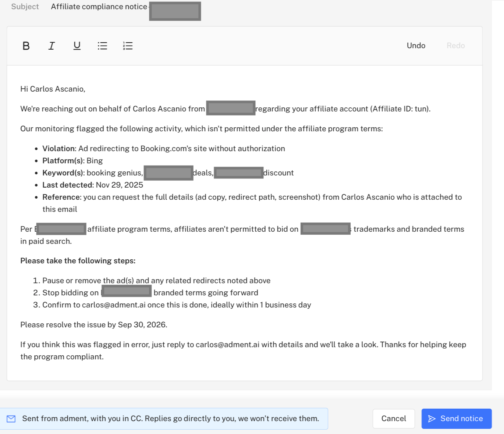This screenshot has width=504, height=434.
Task: Click the envelope icon in the info banner
Action: (11, 419)
